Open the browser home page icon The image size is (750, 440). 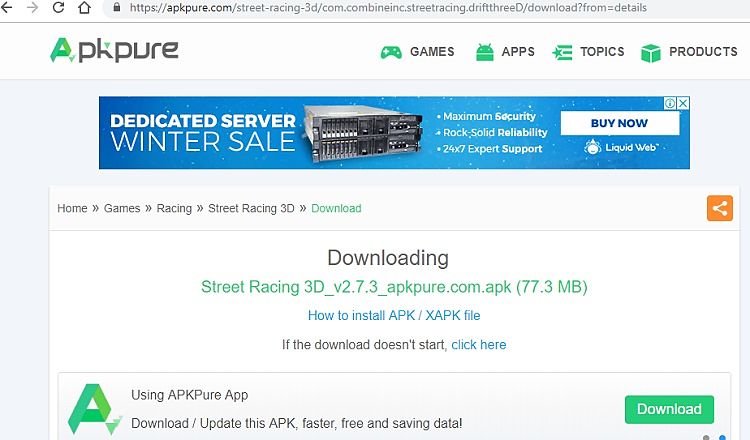84,7
